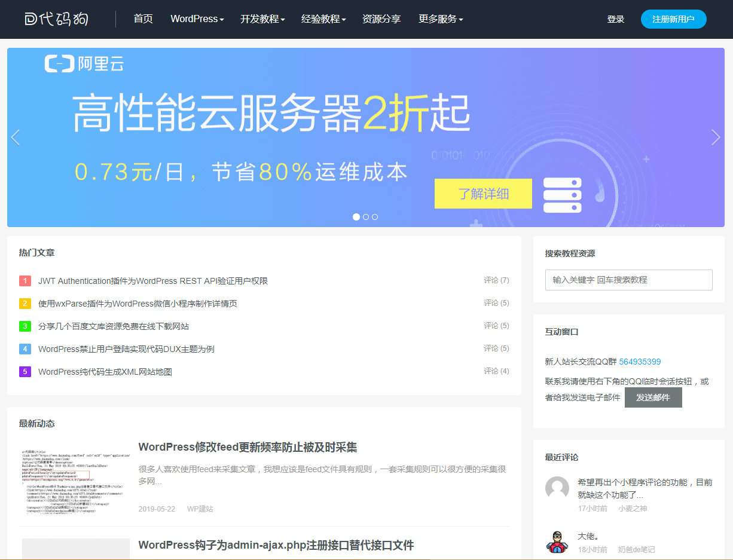This screenshot has height=560, width=733.
Task: Open QQ group link 564935399
Action: coord(639,361)
